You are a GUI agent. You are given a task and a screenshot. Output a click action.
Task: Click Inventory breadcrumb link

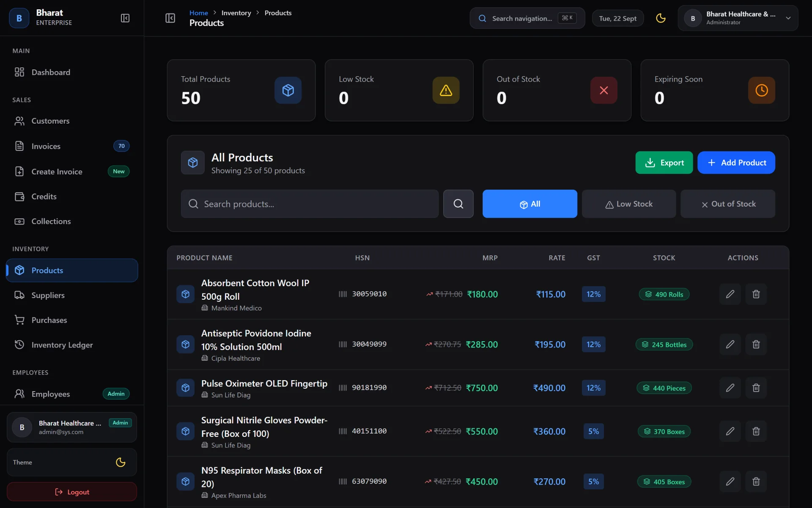pos(236,13)
